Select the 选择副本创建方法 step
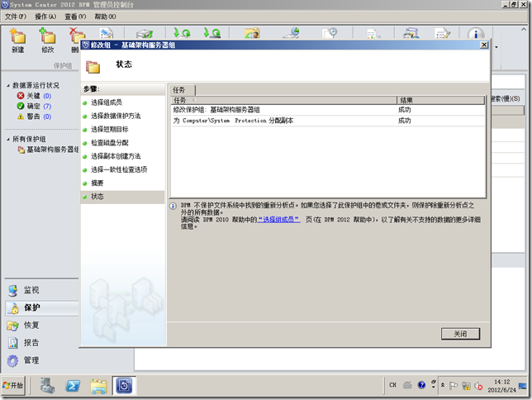This screenshot has width=532, height=400. pos(116,156)
